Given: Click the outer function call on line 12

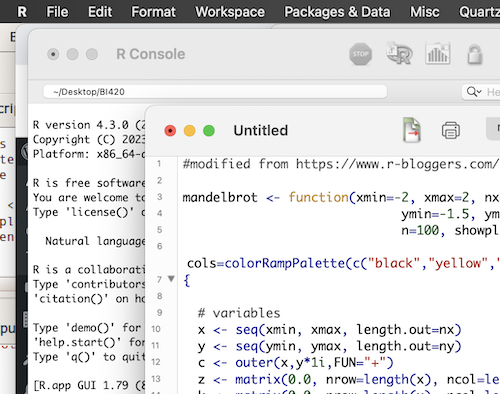Looking at the screenshot, I should (254, 363).
